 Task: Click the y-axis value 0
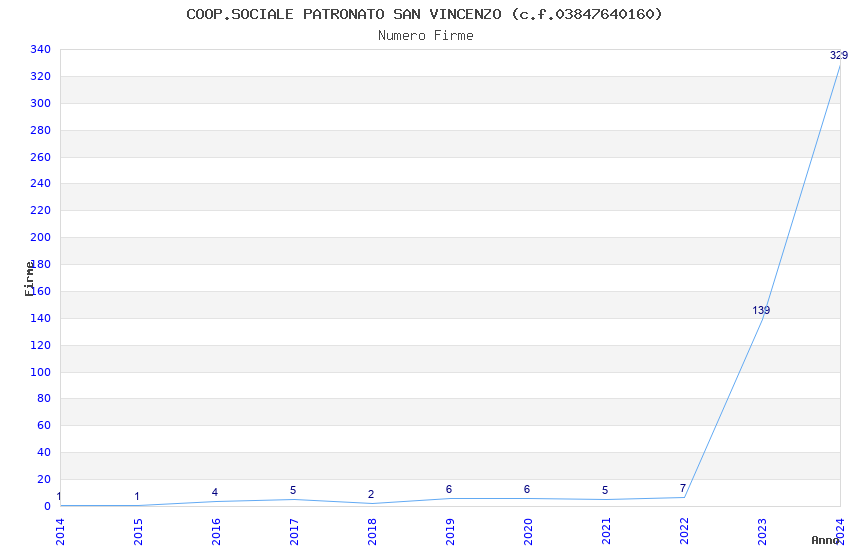(48, 506)
